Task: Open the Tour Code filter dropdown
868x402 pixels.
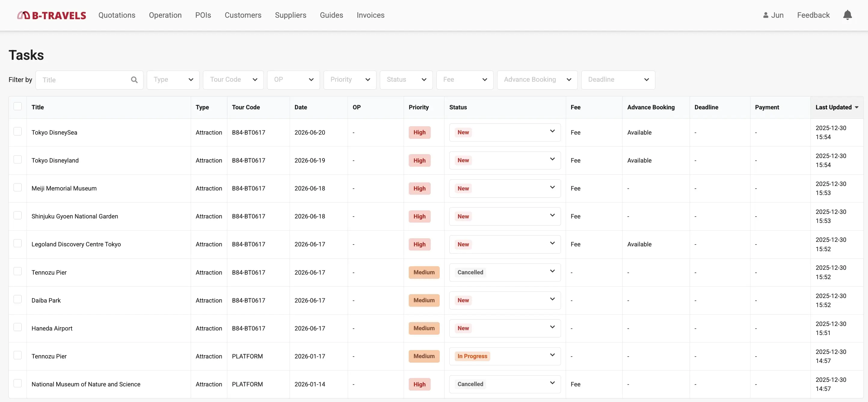Action: click(233, 80)
